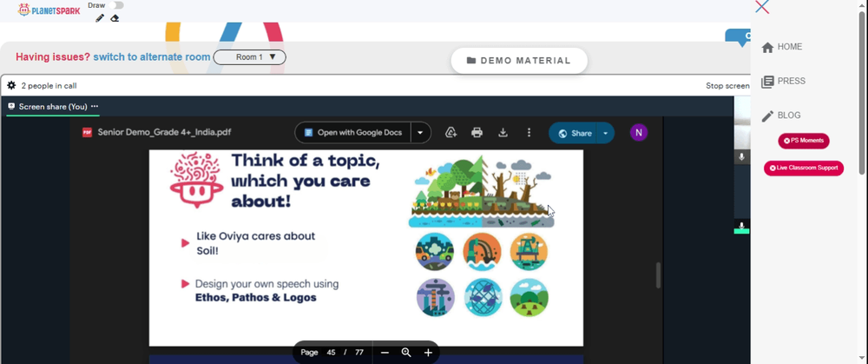This screenshot has width=868, height=364.
Task: Click Stop screen share button
Action: pos(727,85)
